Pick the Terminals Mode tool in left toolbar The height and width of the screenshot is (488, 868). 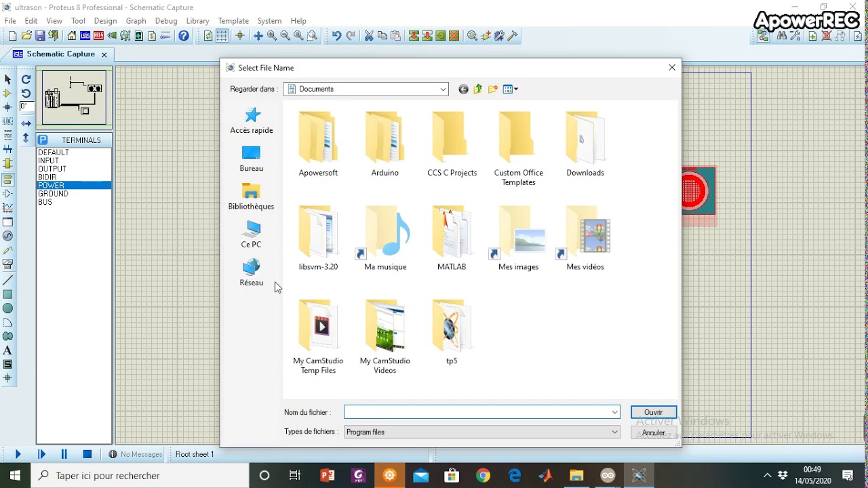(7, 180)
